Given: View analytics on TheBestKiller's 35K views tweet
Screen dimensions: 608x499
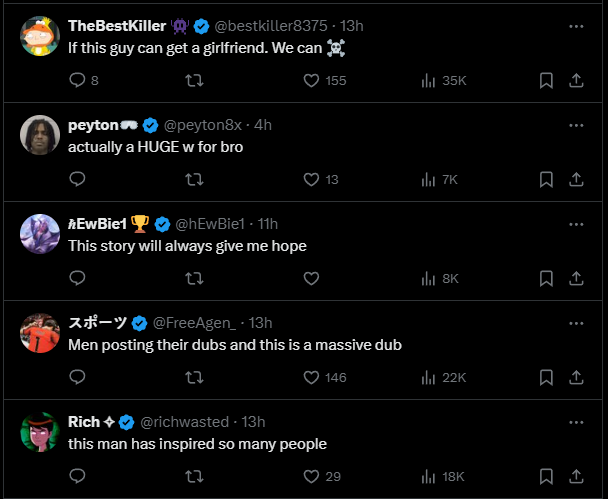Looking at the screenshot, I should click(x=430, y=81).
